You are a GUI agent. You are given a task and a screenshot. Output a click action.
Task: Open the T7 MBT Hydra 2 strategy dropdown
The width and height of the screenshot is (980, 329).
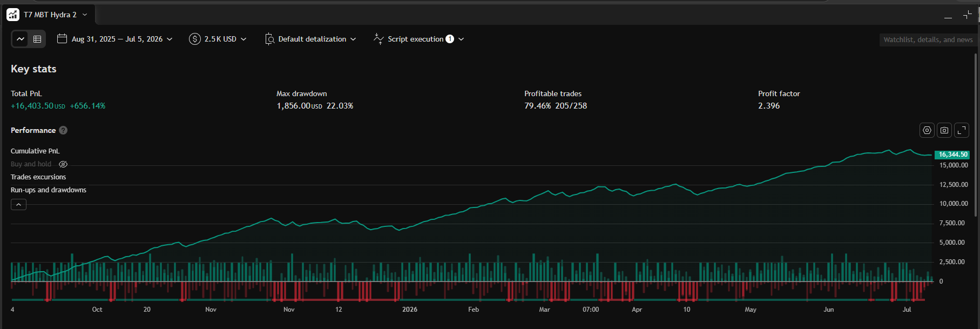(85, 15)
